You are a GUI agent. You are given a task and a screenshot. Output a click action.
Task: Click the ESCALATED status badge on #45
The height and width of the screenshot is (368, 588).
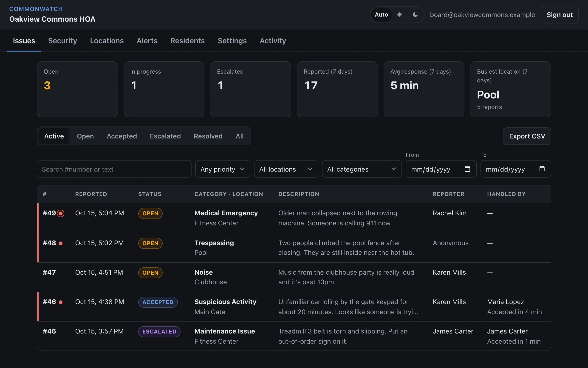[159, 331]
